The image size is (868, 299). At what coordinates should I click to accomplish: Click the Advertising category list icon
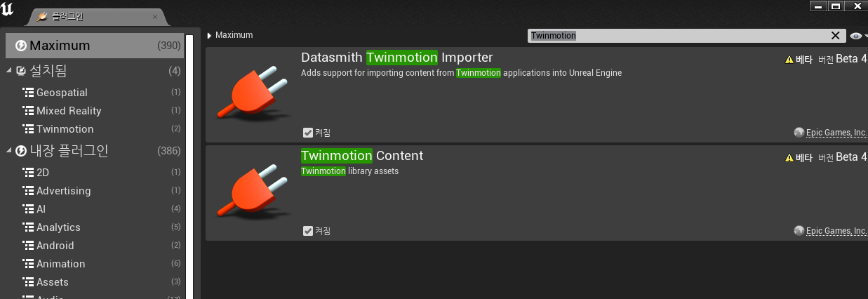(28, 191)
